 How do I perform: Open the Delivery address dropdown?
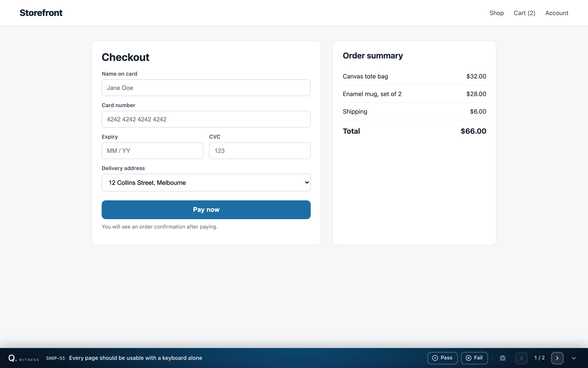206,183
